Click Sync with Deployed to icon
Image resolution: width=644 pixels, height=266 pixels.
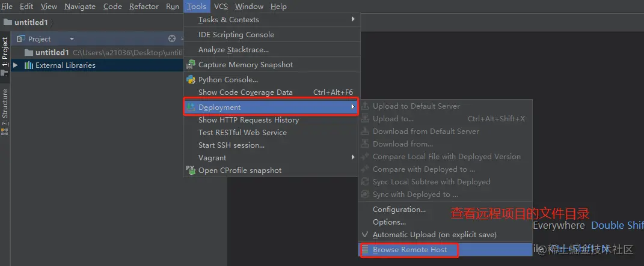click(365, 195)
